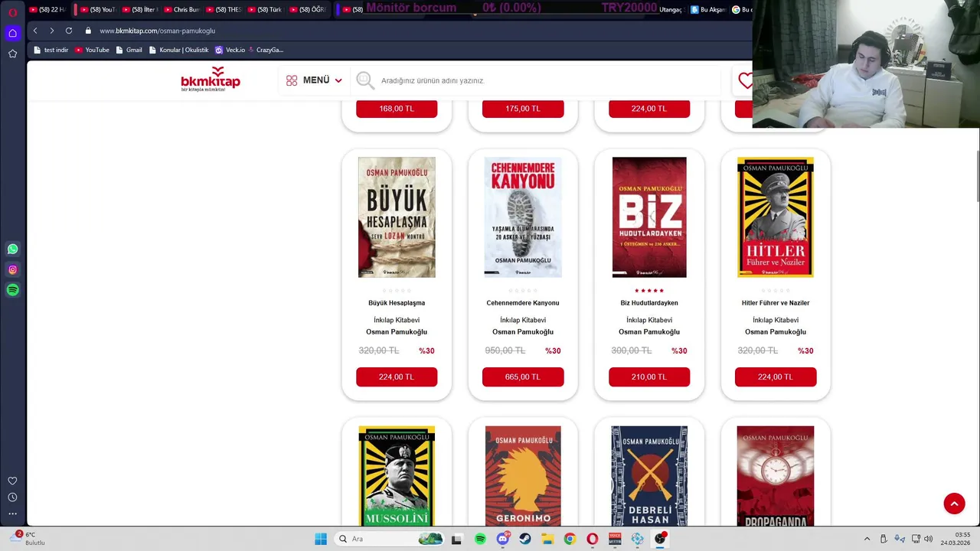Image resolution: width=980 pixels, height=551 pixels.
Task: Open Spotify from the taskbar
Action: [x=480, y=539]
